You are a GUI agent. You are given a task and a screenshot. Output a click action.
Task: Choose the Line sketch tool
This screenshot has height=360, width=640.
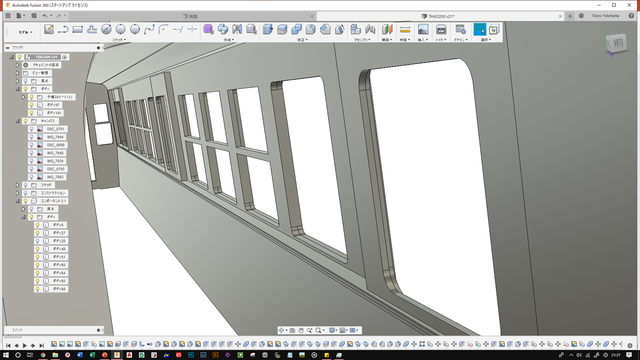point(63,29)
